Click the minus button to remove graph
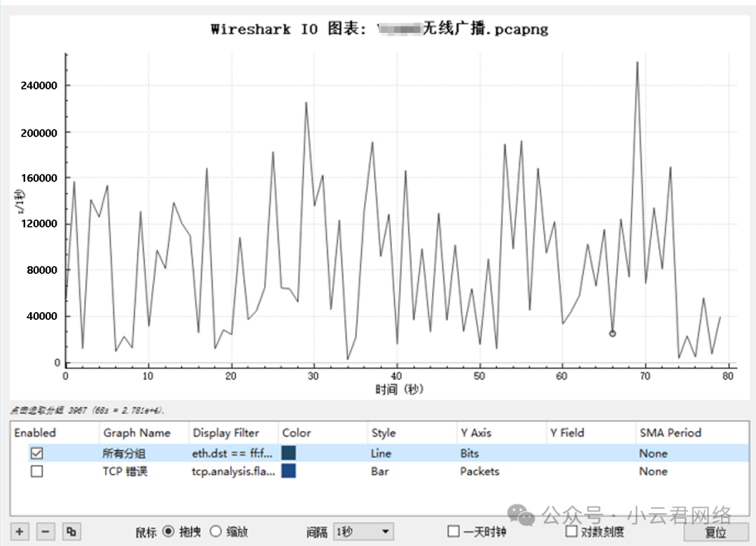Image resolution: width=756 pixels, height=546 pixels. (x=45, y=532)
